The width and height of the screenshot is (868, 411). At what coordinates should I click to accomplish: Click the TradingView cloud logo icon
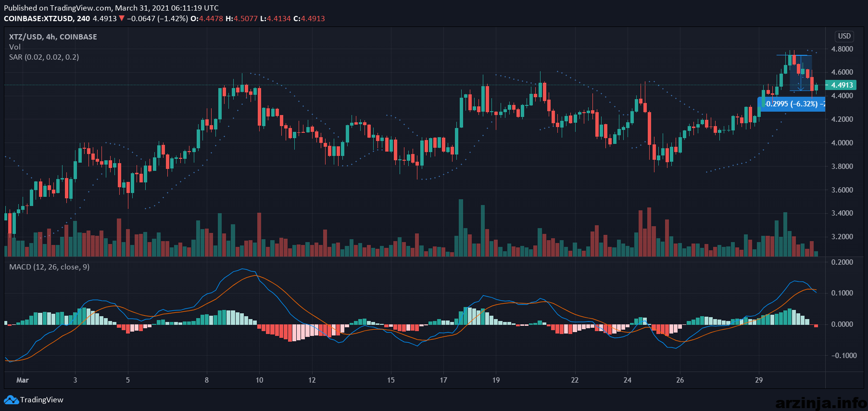coord(11,400)
